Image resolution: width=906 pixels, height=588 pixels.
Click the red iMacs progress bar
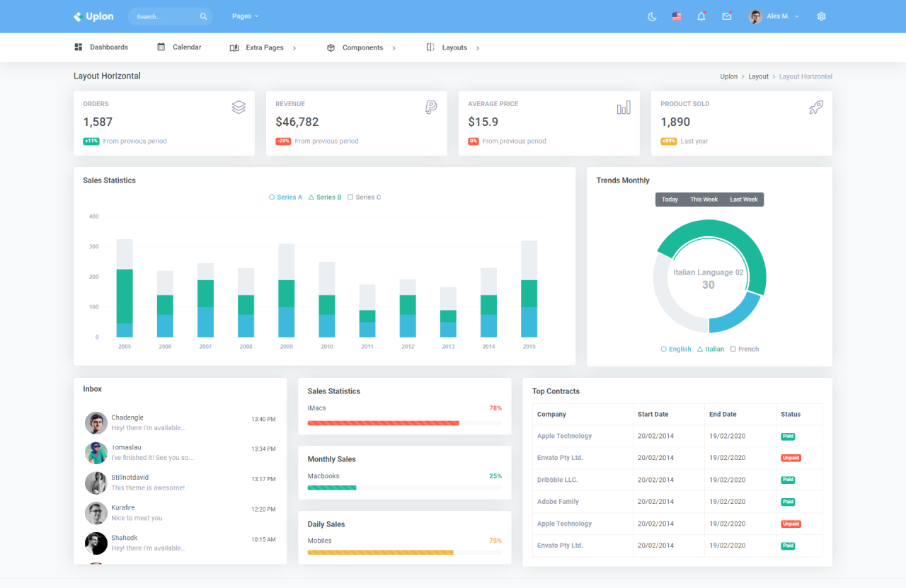point(383,423)
